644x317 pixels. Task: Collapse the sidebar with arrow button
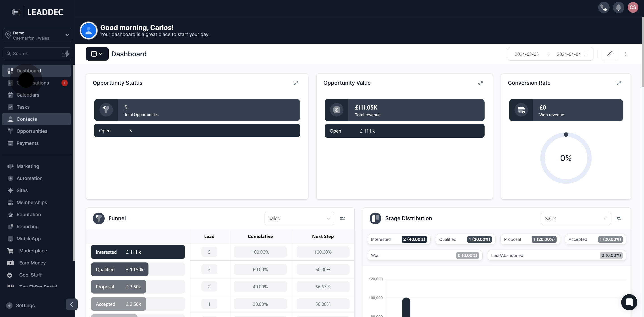pos(72,304)
